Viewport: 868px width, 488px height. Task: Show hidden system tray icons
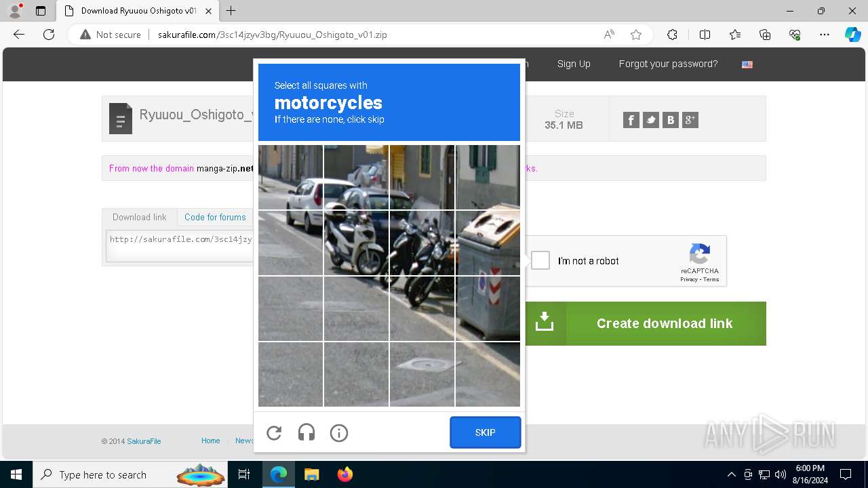[x=731, y=474]
